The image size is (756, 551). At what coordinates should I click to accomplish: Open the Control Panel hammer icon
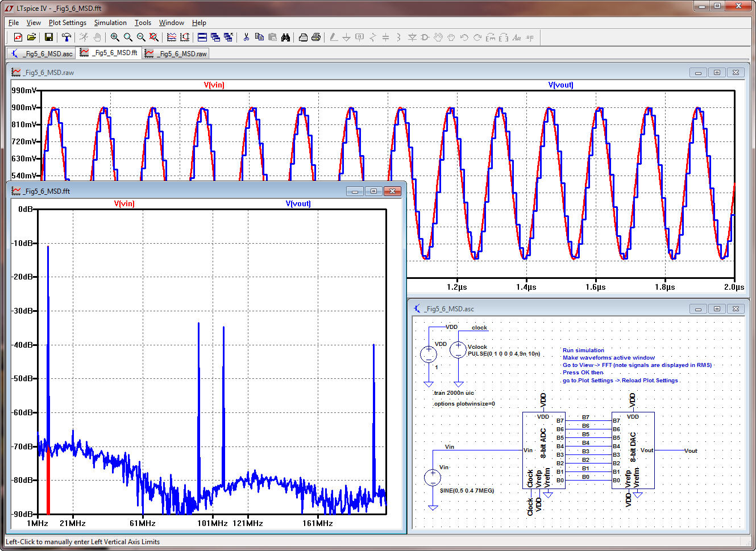coord(67,37)
